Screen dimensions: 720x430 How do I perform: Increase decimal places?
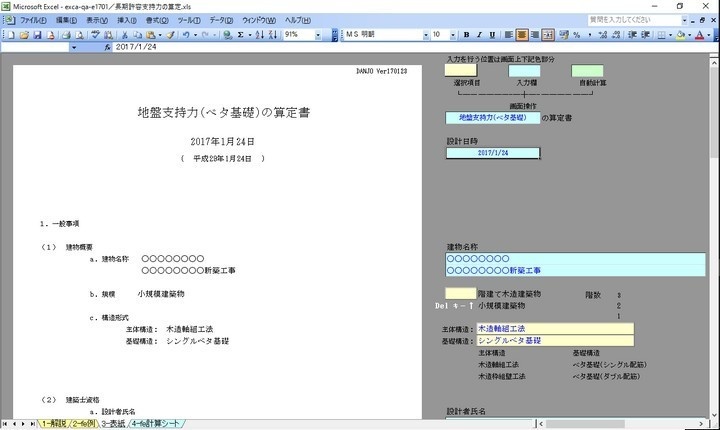[603, 35]
